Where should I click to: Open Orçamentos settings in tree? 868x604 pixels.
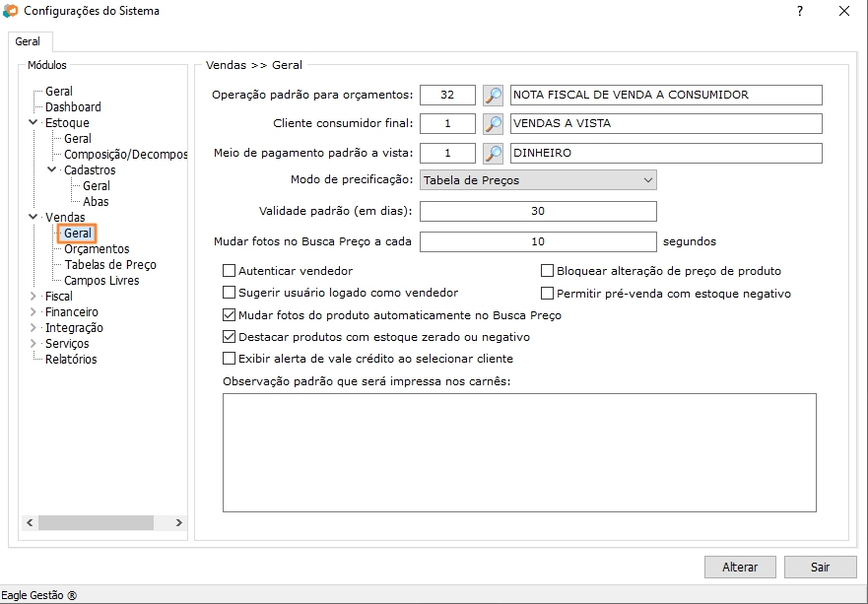click(x=97, y=249)
